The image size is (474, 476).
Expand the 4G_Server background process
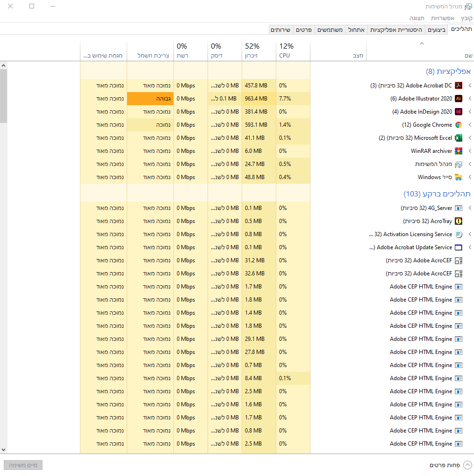470,208
